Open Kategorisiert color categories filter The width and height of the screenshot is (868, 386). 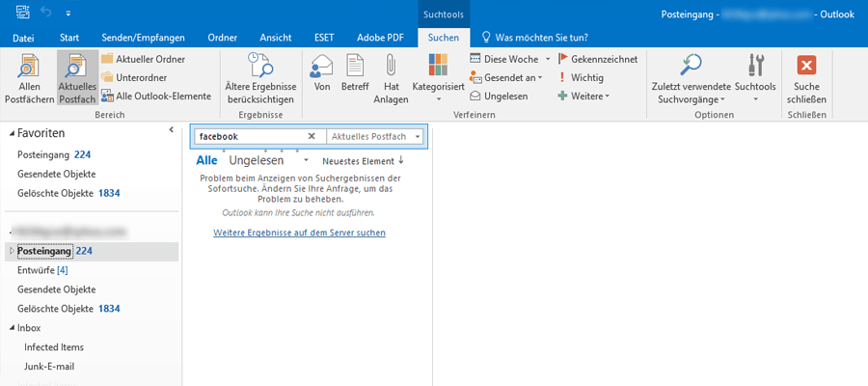(439, 78)
